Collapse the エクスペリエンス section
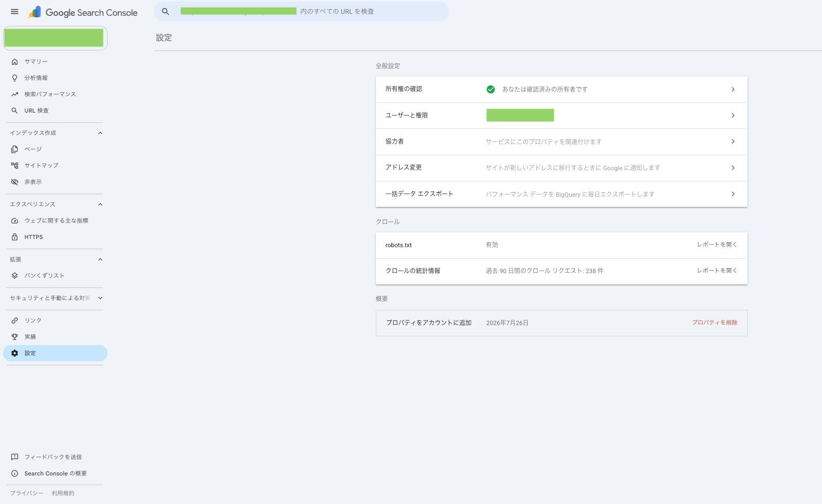The width and height of the screenshot is (822, 504). pyautogui.click(x=100, y=204)
